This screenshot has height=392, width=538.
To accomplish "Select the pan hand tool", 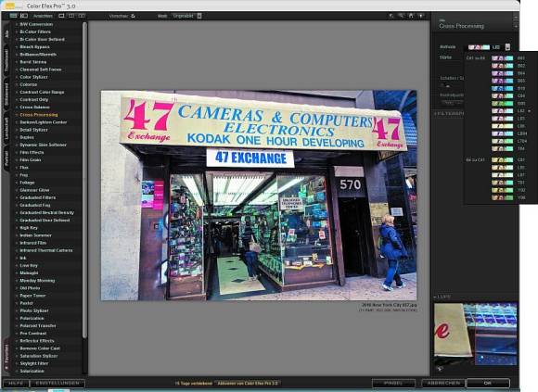I will tap(411, 16).
